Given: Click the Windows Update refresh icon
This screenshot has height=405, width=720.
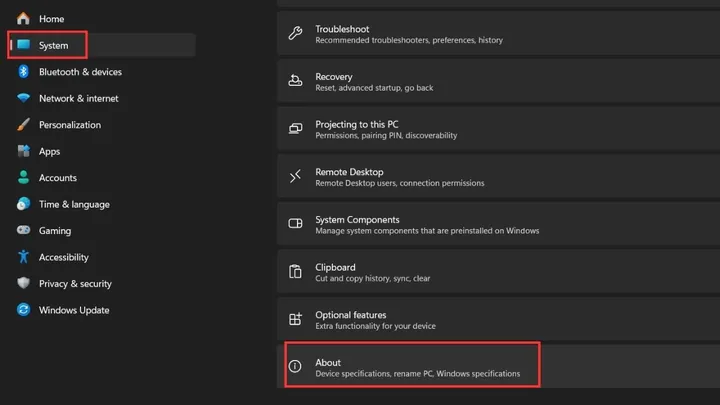Looking at the screenshot, I should (23, 309).
